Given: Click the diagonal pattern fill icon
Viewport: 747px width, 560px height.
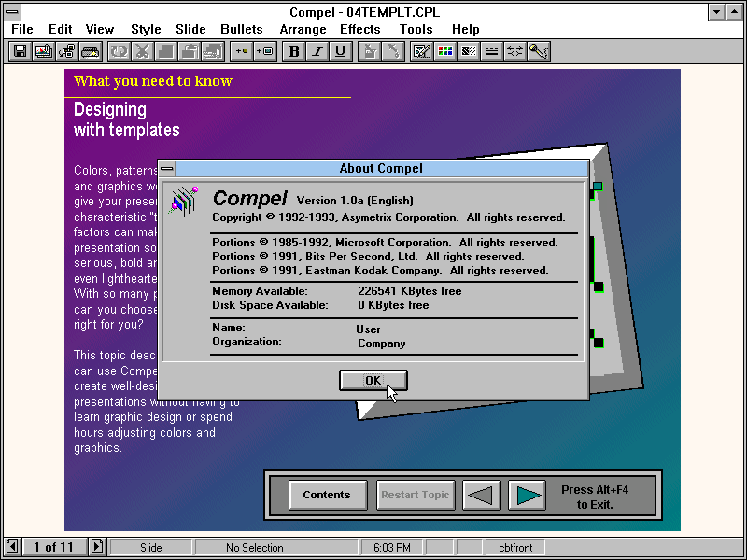Looking at the screenshot, I should 469,51.
